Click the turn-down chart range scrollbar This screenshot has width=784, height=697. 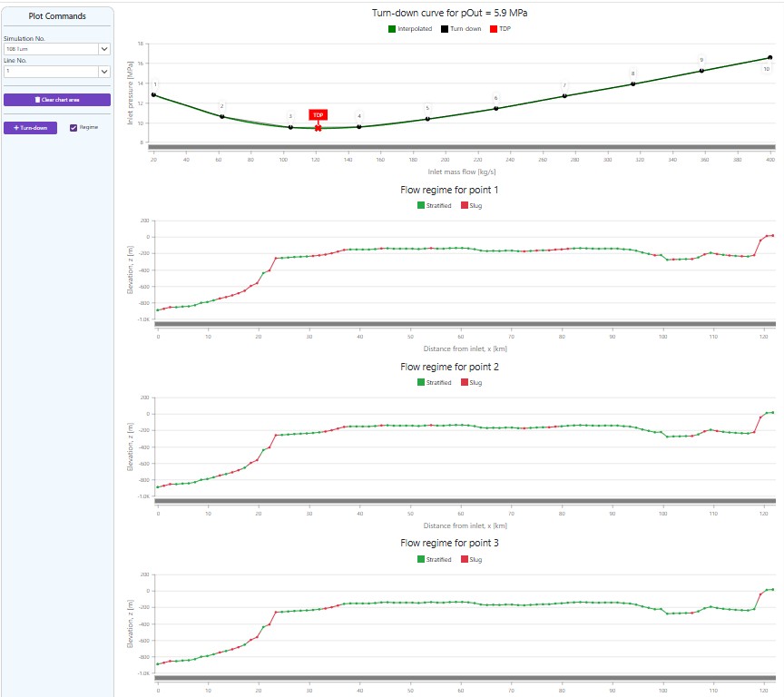click(x=462, y=148)
